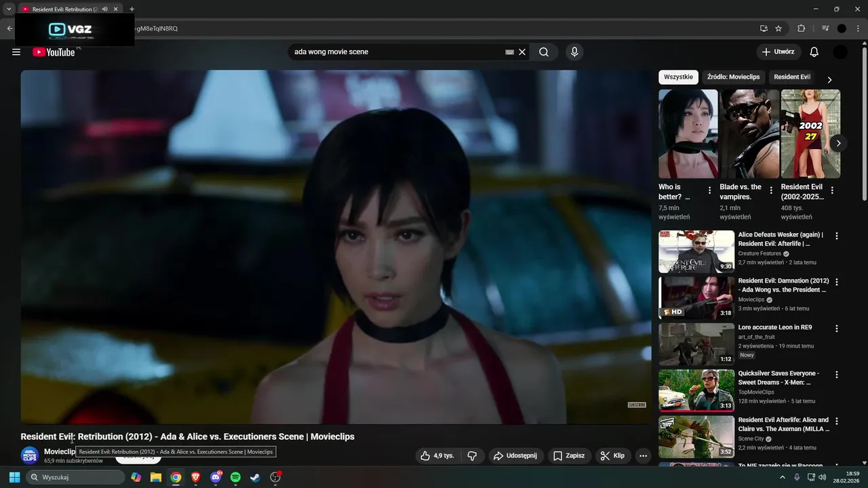The height and width of the screenshot is (488, 868).
Task: Select the 'Wszystkie' filter chip
Action: click(678, 77)
